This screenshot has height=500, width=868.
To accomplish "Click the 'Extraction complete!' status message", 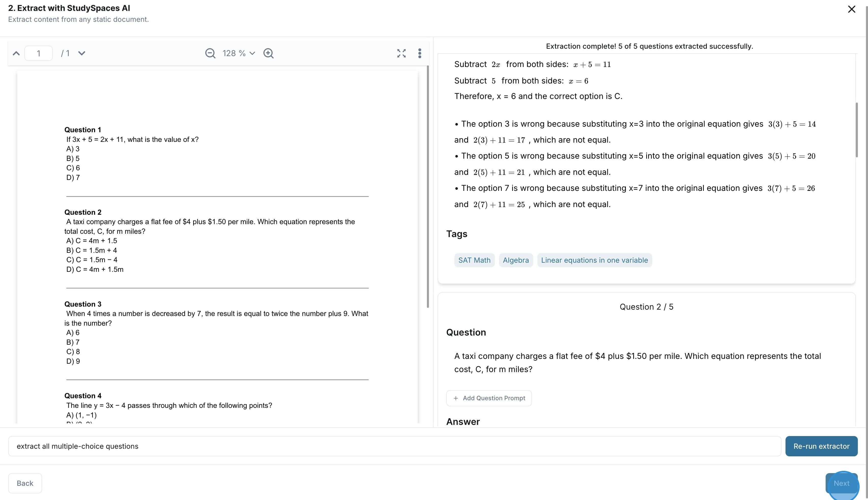I will [x=649, y=46].
